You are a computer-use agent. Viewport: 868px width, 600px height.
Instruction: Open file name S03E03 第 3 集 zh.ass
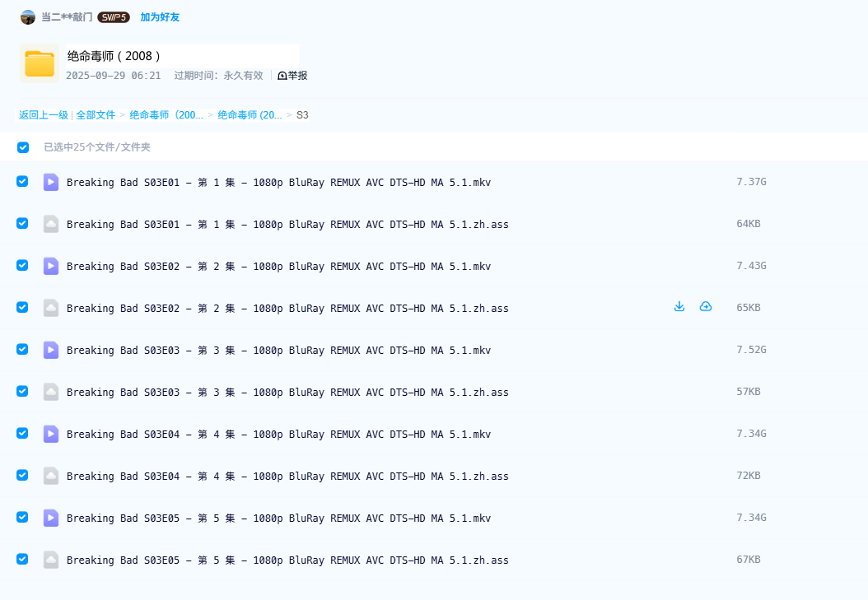click(x=287, y=392)
